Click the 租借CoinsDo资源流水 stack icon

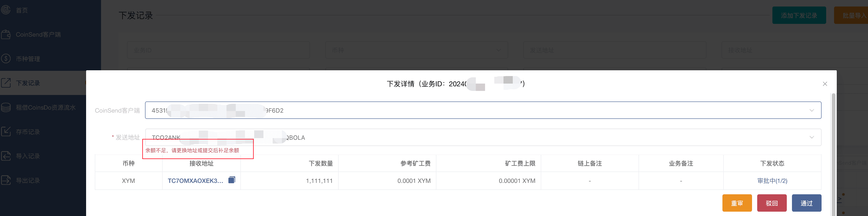6,107
